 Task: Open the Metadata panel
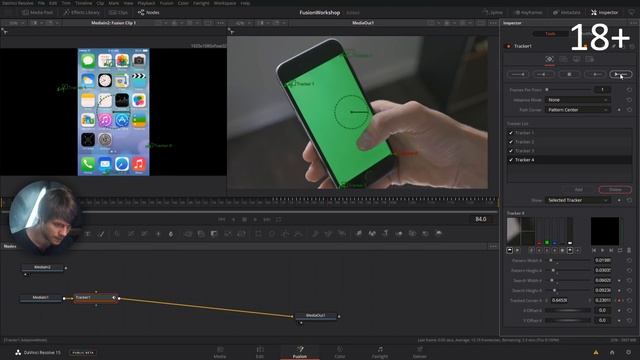pos(567,13)
